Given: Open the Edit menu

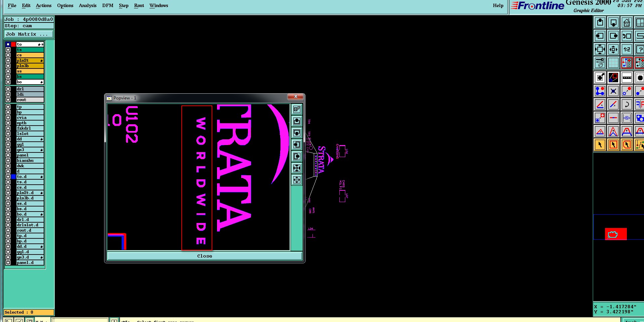Looking at the screenshot, I should pos(26,5).
